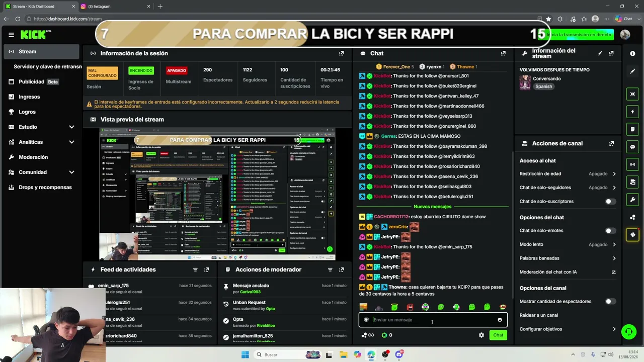This screenshot has height=362, width=644.
Task: Switch to the Instagram browser tab
Action: (115, 7)
